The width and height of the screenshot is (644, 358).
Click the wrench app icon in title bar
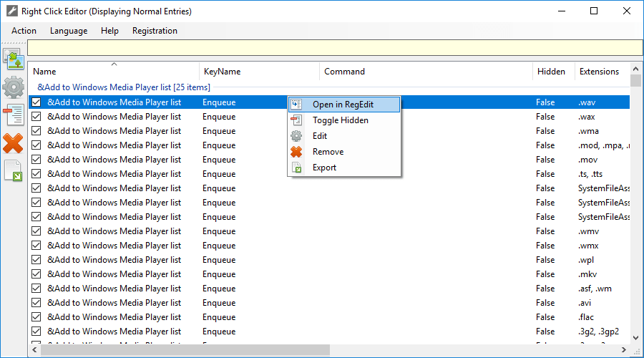coord(12,11)
